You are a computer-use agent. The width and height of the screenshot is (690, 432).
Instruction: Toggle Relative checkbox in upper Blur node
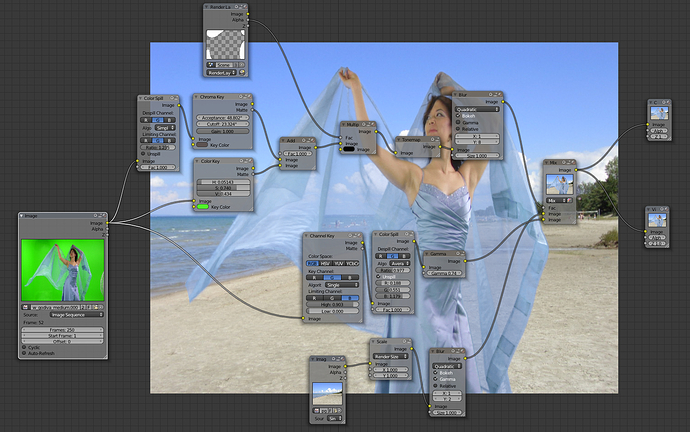pyautogui.click(x=458, y=129)
